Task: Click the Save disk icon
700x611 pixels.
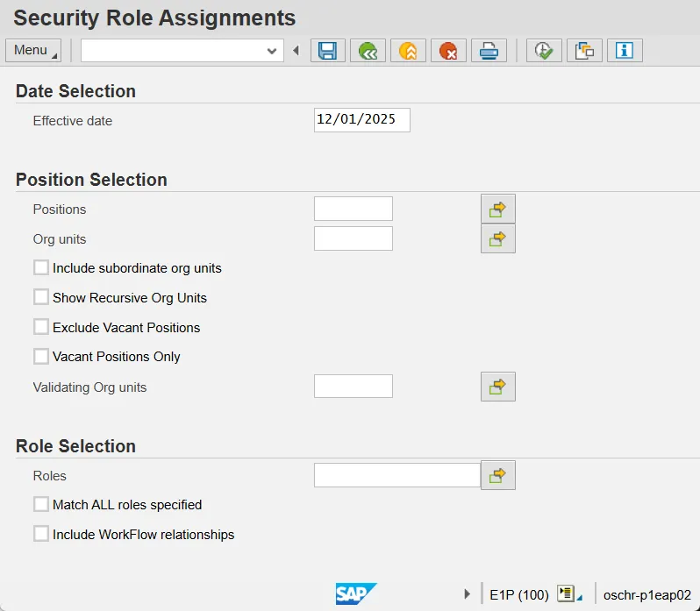Action: click(x=328, y=51)
